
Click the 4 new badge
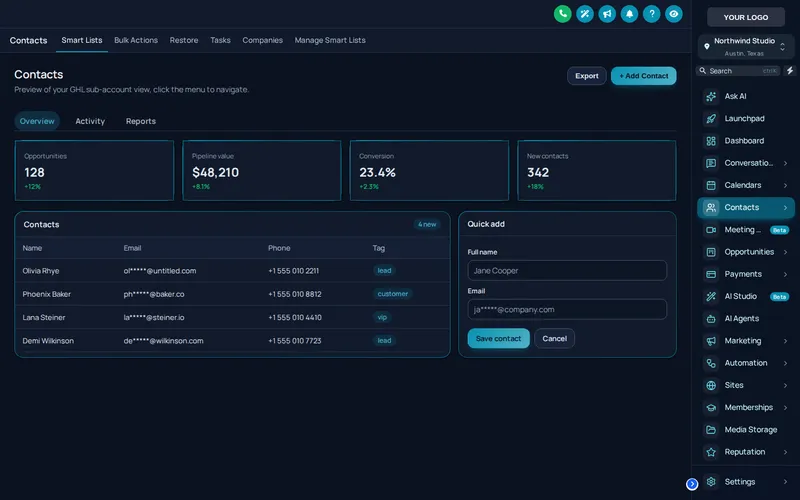[427, 224]
